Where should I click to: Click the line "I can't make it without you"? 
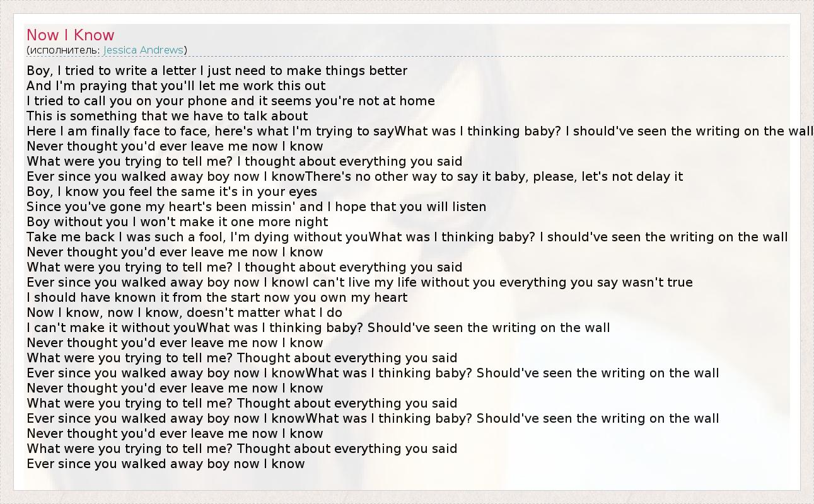pos(111,328)
